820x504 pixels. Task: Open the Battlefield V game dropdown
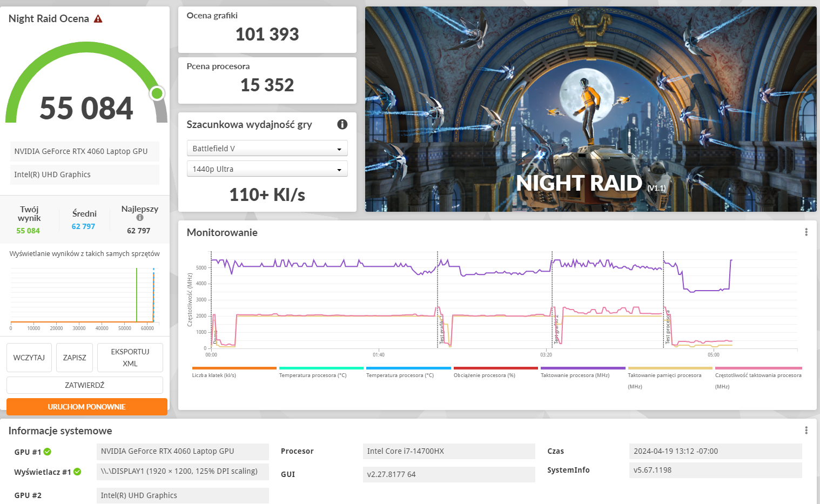267,149
